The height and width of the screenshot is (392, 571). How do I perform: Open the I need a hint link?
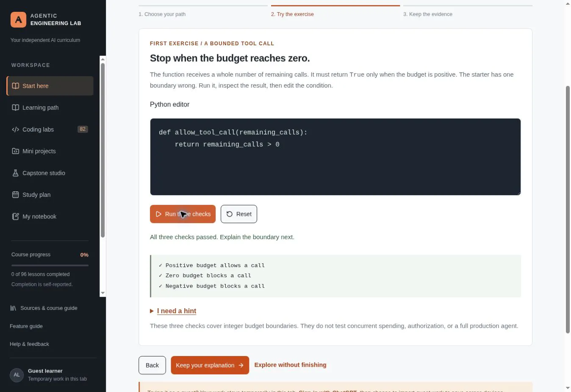coord(177,311)
